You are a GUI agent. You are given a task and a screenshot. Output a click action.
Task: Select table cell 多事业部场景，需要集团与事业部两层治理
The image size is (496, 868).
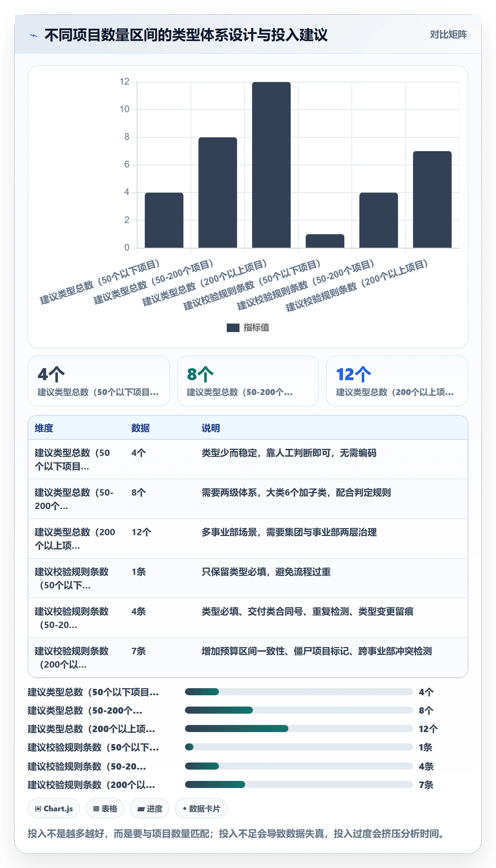(x=289, y=532)
